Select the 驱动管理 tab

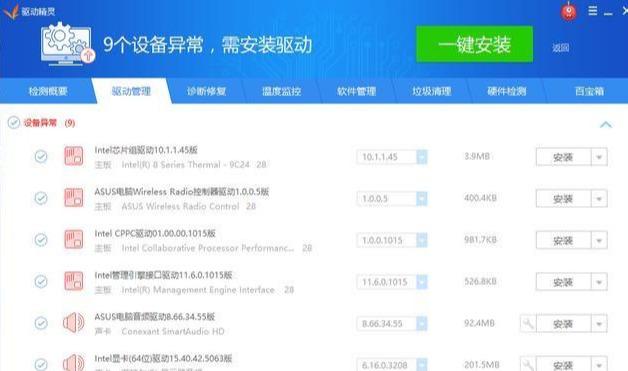(131, 91)
